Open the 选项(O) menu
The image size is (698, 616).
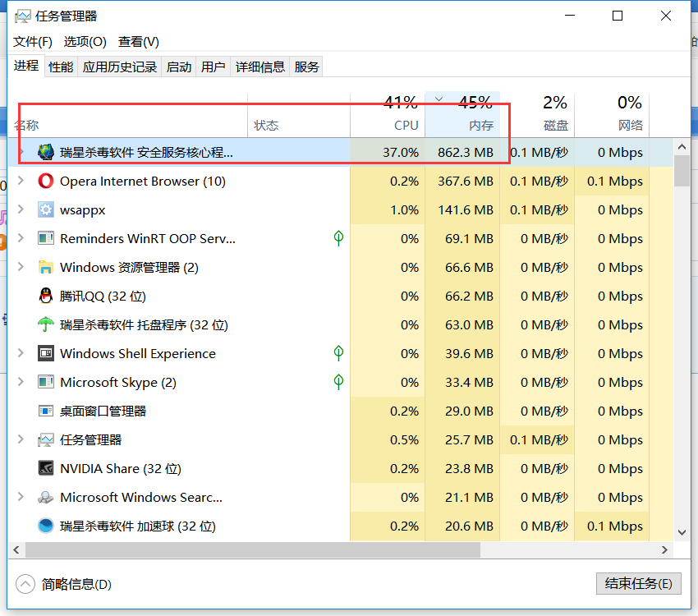point(85,42)
